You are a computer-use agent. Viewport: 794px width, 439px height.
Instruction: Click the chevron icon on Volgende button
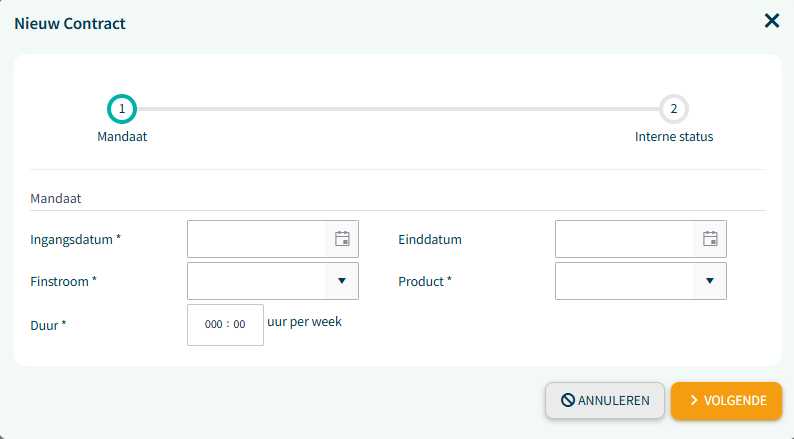pos(694,400)
